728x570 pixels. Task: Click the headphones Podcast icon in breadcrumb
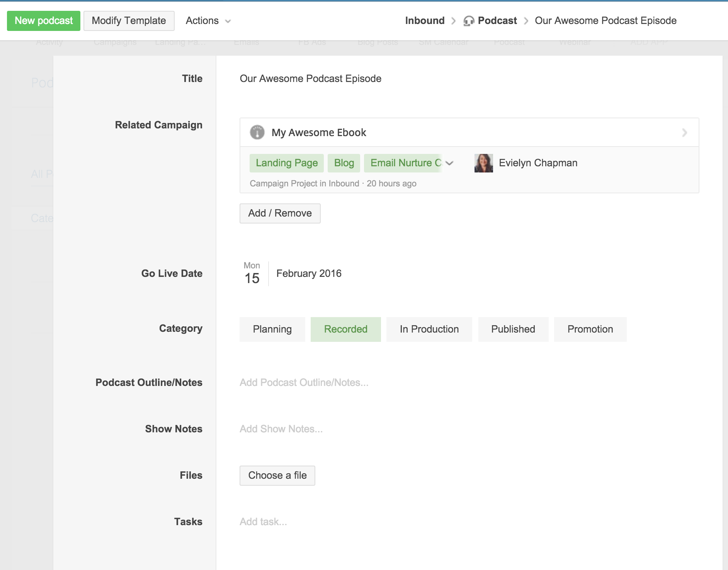468,21
